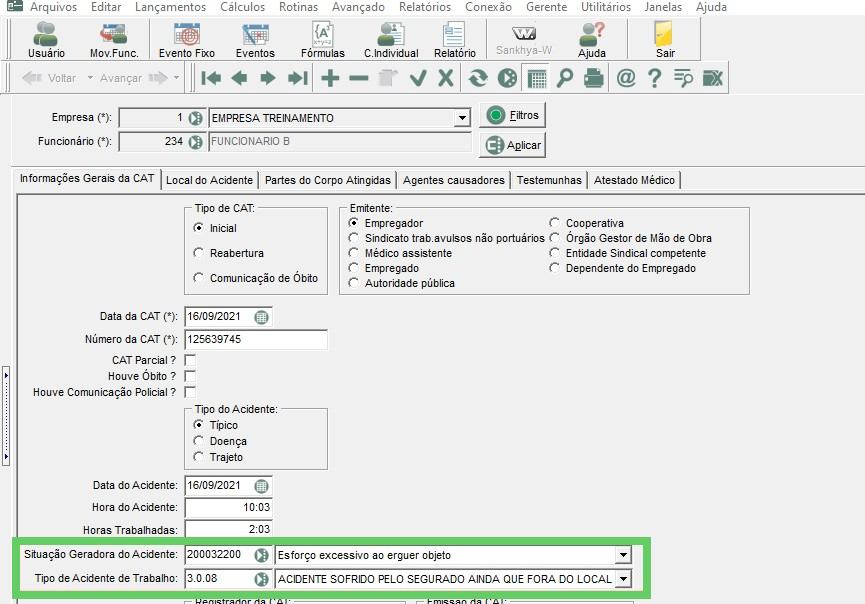Viewport: 865px width, 604px height.
Task: Confirm changes with checkmark icon
Action: 418,78
